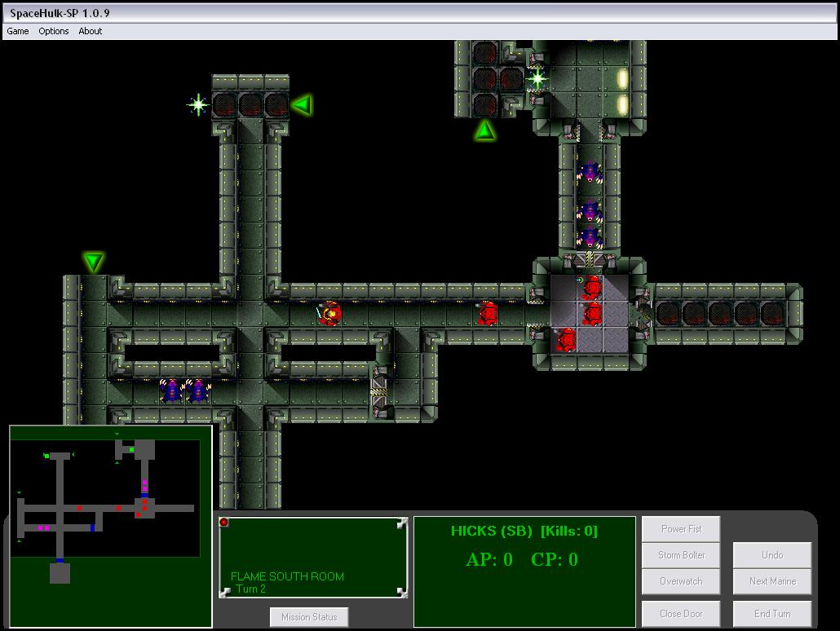
Task: Click the Storm Bolter button
Action: [x=681, y=555]
